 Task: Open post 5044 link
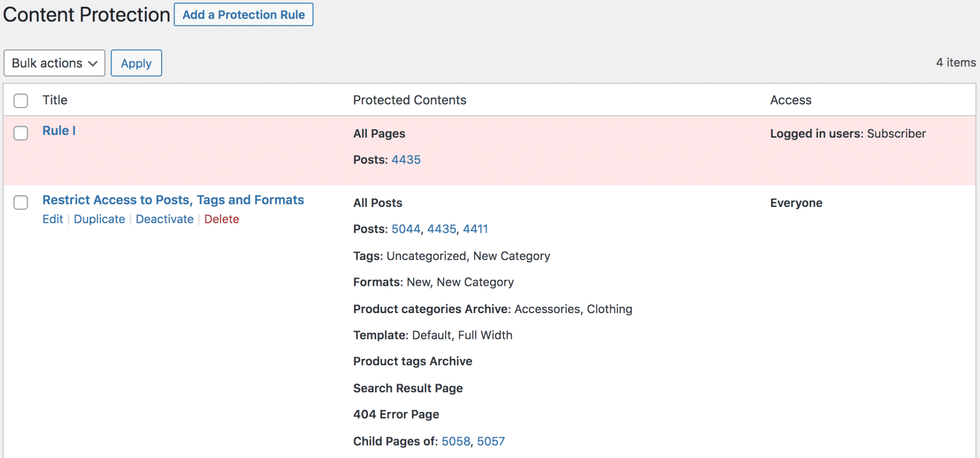point(406,229)
